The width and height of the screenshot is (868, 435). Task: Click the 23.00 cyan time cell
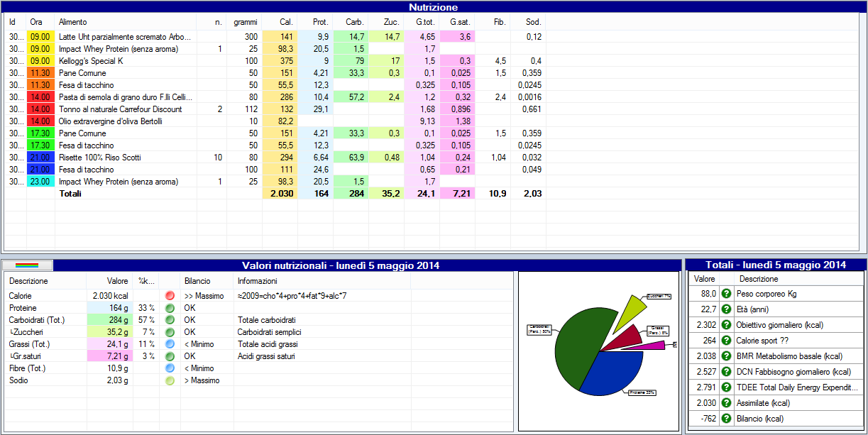pos(40,182)
